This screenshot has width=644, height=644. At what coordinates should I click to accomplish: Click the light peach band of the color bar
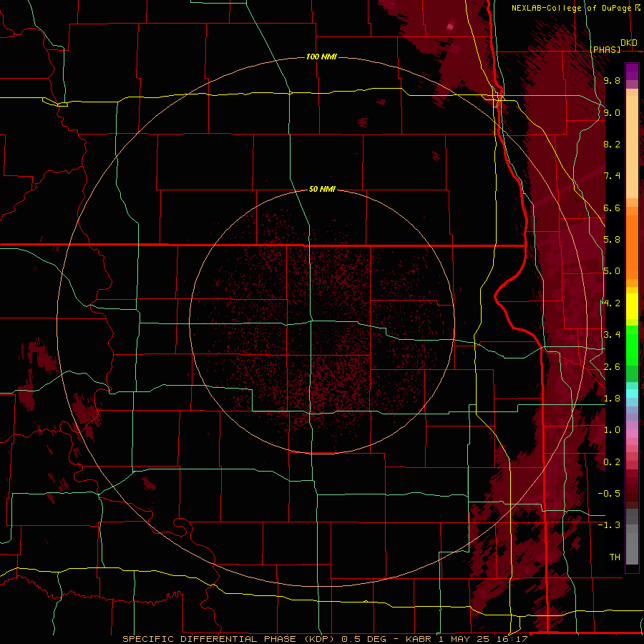[x=632, y=147]
